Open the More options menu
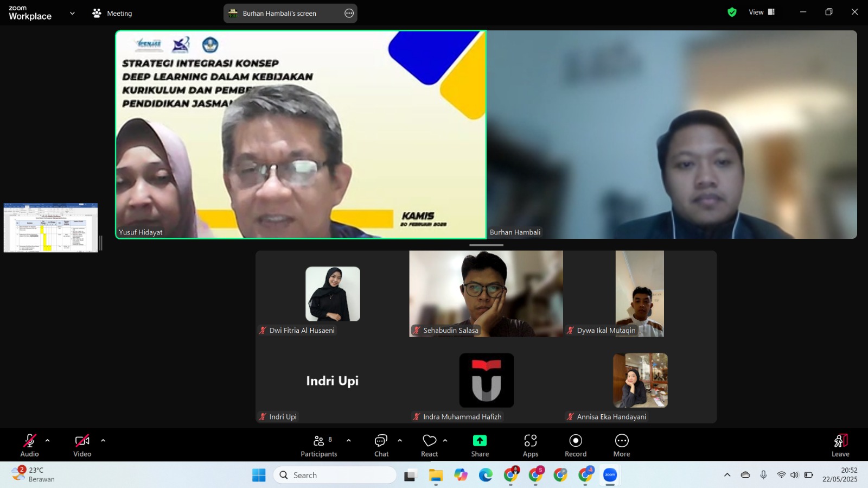Viewport: 868px width, 488px height. [622, 445]
